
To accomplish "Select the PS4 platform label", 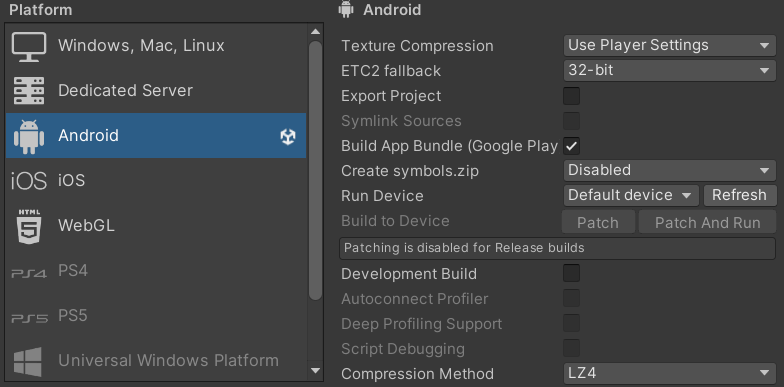I will point(73,270).
